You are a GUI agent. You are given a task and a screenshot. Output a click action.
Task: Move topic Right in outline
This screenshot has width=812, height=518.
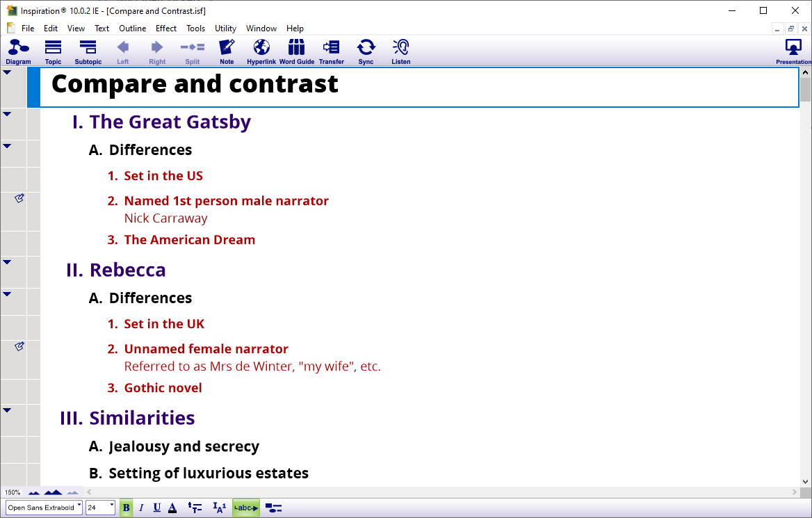point(157,51)
